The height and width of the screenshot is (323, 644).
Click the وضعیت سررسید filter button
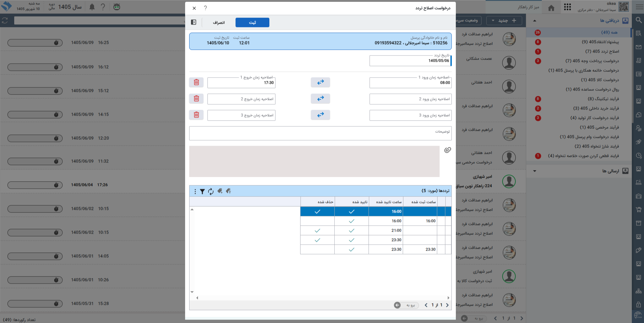coord(467,21)
